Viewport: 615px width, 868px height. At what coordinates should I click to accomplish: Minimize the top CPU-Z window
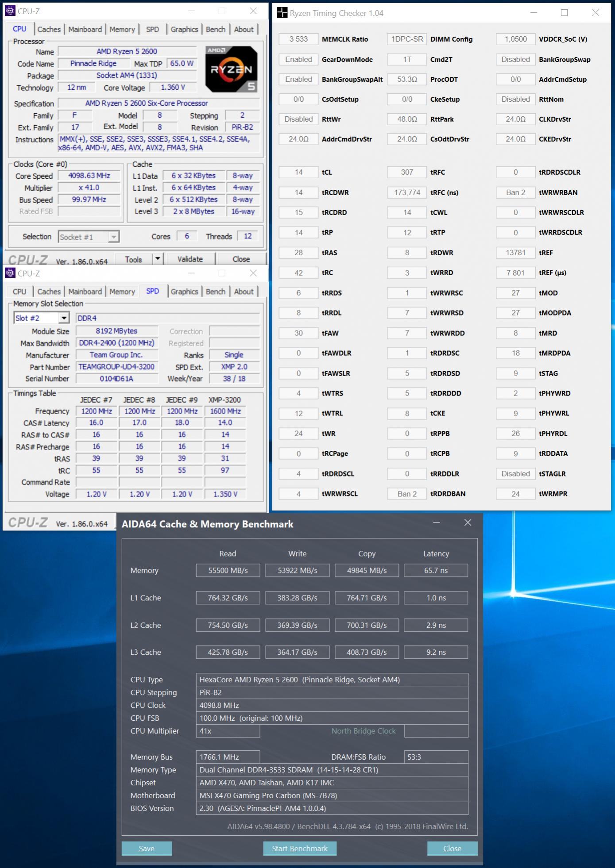pos(191,11)
